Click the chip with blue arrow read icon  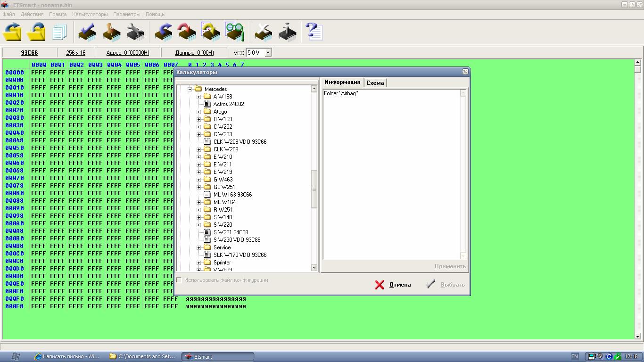point(163,32)
